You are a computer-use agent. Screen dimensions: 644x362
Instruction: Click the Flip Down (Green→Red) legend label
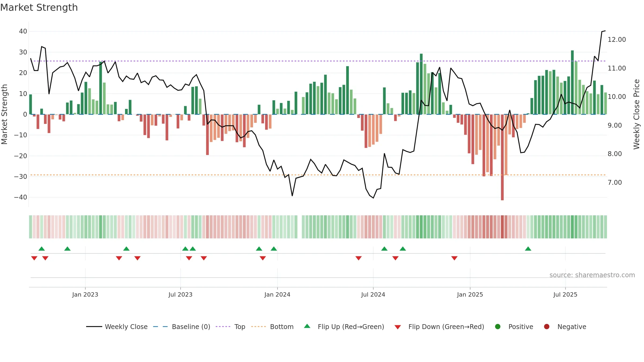(x=446, y=327)
